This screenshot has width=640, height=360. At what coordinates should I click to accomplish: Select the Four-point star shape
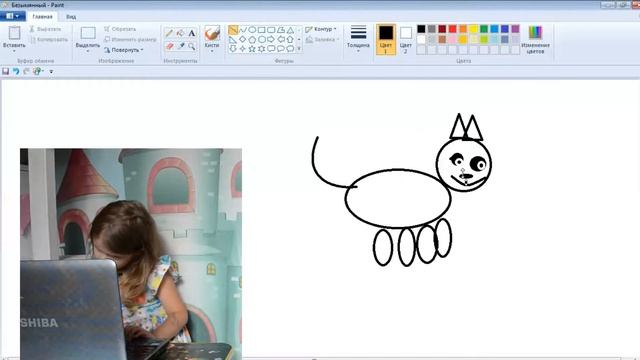coord(243,49)
